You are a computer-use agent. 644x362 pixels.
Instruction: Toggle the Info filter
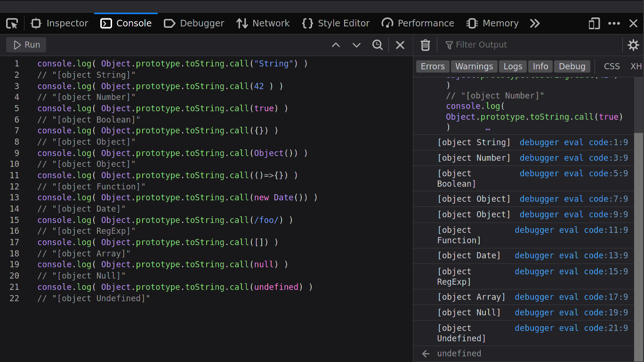(x=540, y=66)
